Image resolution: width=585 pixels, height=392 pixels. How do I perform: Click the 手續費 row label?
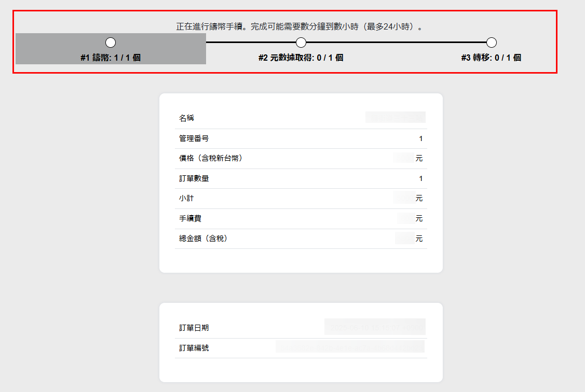[x=191, y=219]
